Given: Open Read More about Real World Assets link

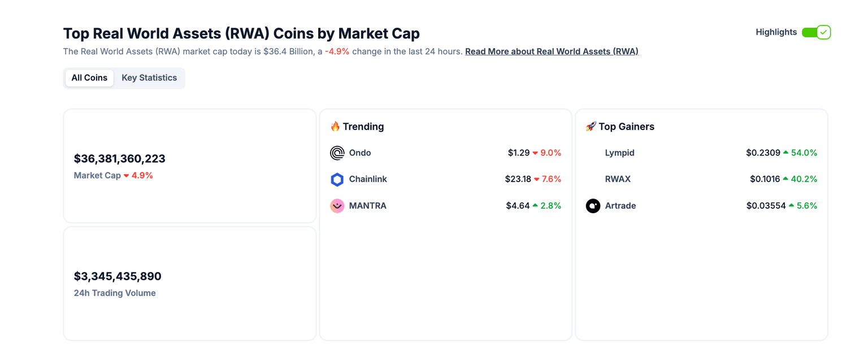Looking at the screenshot, I should tap(552, 51).
